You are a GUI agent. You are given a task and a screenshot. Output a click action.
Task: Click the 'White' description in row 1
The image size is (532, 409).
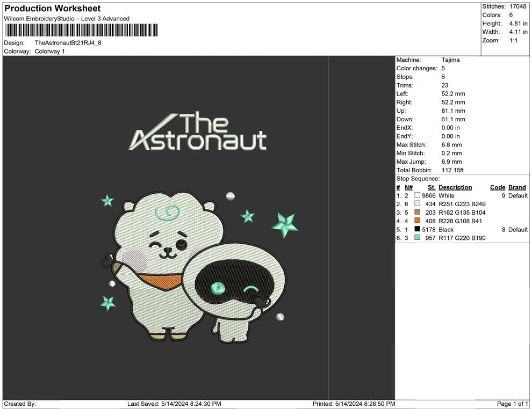pyautogui.click(x=446, y=195)
